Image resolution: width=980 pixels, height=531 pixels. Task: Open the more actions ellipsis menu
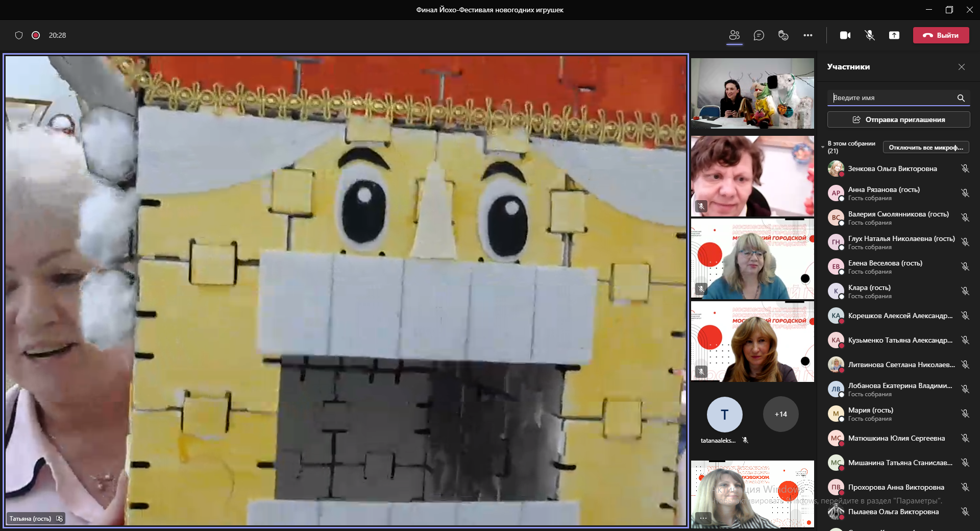(x=807, y=35)
